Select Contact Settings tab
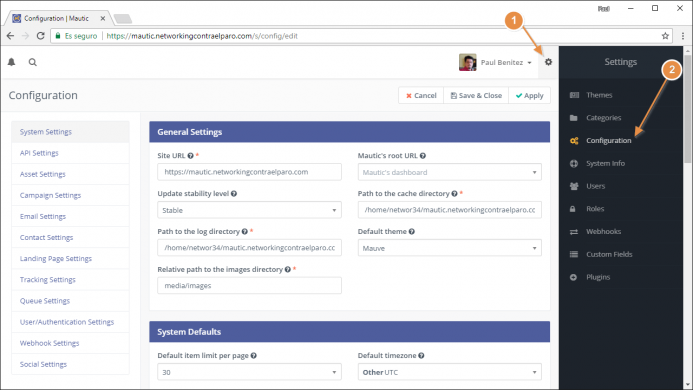 point(70,237)
